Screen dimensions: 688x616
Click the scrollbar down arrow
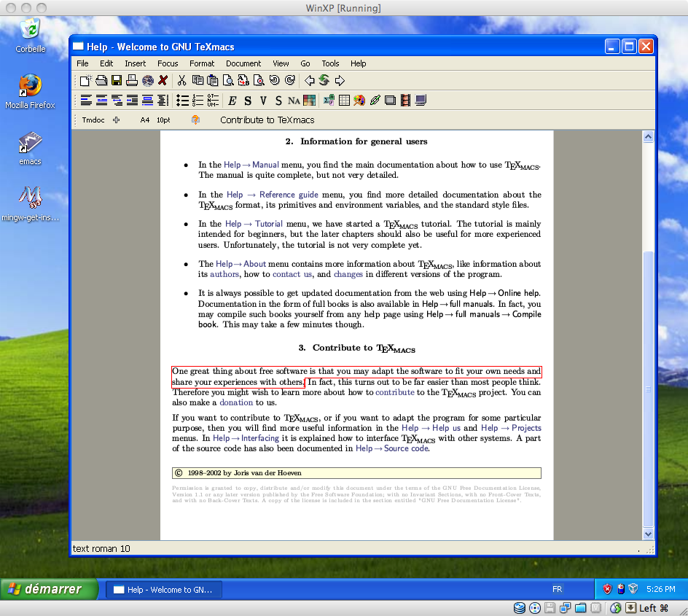[x=648, y=534]
